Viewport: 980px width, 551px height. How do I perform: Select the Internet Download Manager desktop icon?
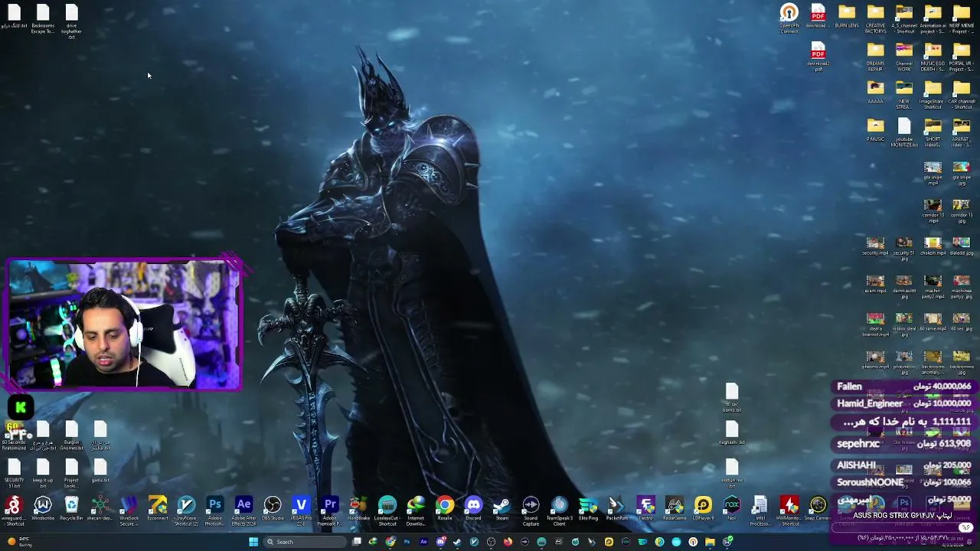click(x=416, y=510)
